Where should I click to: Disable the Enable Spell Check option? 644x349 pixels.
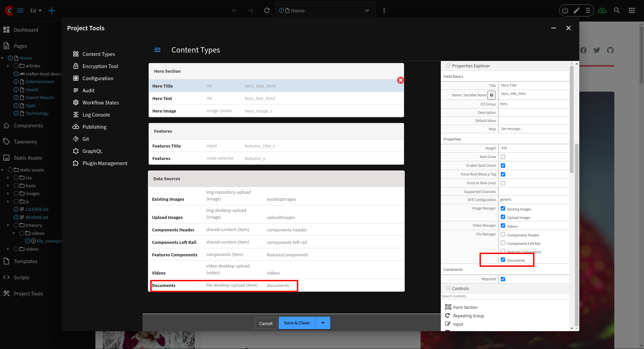[x=503, y=165]
